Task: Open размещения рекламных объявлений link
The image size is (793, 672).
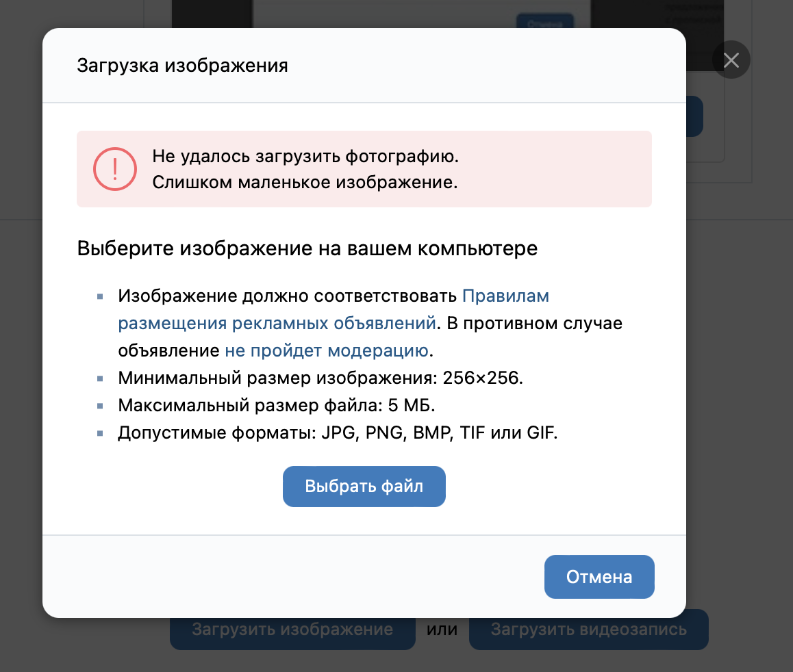Action: coord(277,323)
